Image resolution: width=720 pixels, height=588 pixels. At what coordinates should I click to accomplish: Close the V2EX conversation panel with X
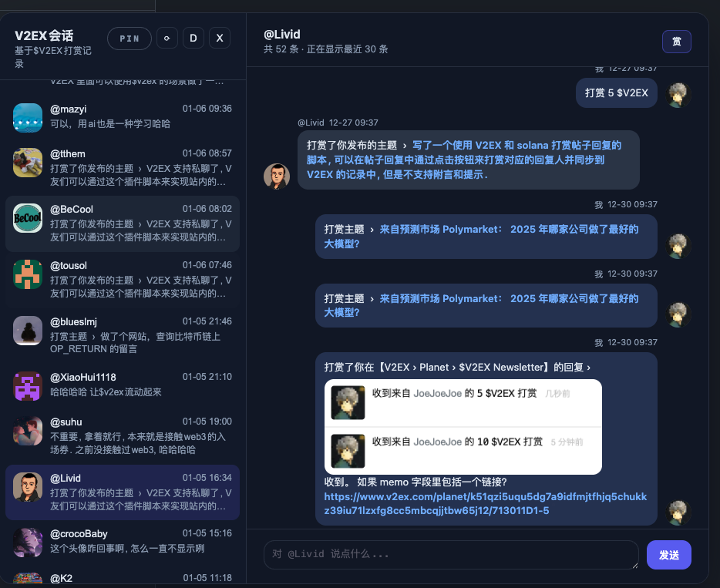tap(220, 39)
